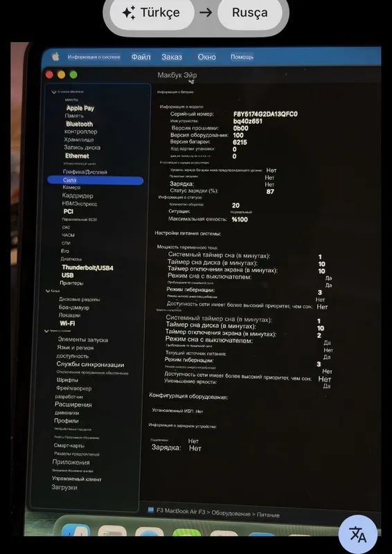The image size is (392, 554).
Task: Select Apple Pay in the sidebar
Action: [x=80, y=108]
